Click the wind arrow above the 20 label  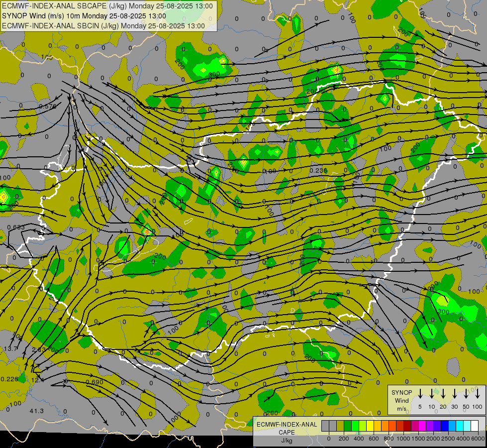(443, 394)
